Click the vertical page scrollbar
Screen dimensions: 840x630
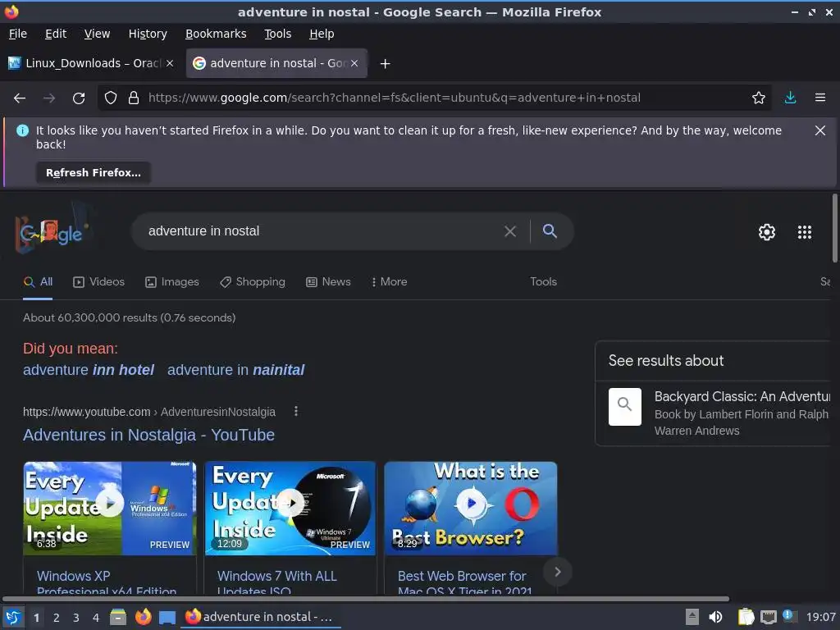pyautogui.click(x=834, y=229)
